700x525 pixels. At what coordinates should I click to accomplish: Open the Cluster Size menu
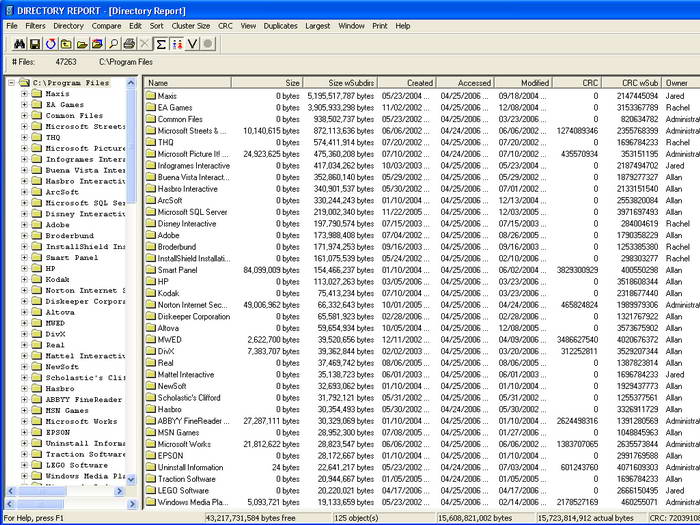(191, 26)
